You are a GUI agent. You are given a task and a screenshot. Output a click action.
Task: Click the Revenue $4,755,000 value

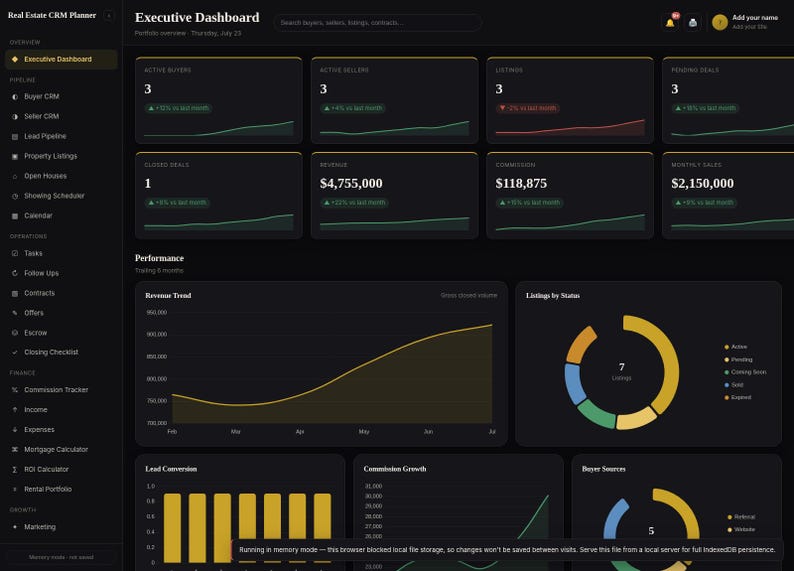click(351, 183)
